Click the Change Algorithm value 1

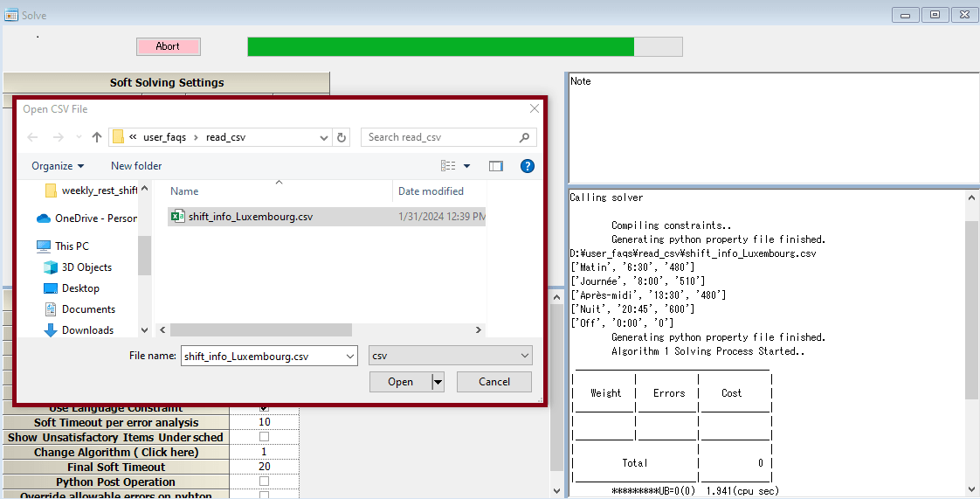tap(265, 452)
